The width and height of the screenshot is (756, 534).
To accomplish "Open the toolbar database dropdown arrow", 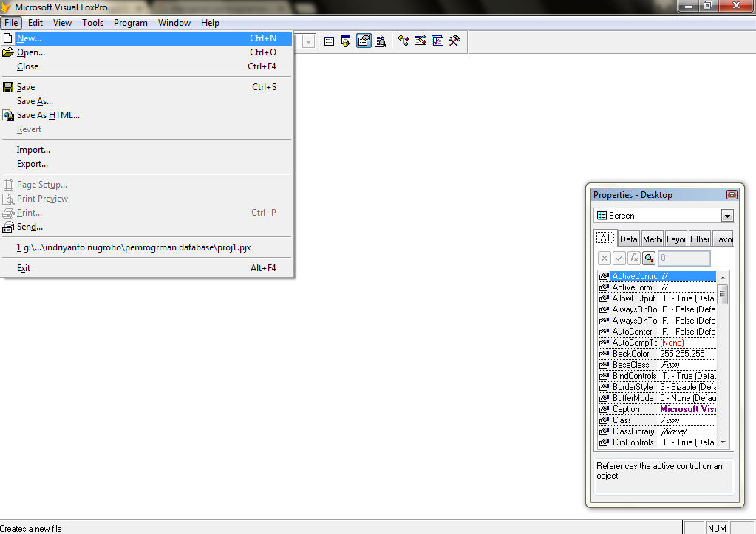I will tap(309, 41).
